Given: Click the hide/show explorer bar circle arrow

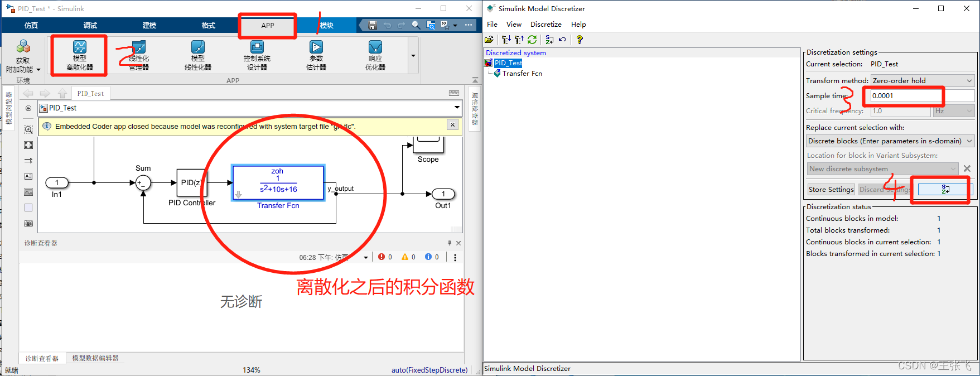Looking at the screenshot, I should pyautogui.click(x=28, y=108).
